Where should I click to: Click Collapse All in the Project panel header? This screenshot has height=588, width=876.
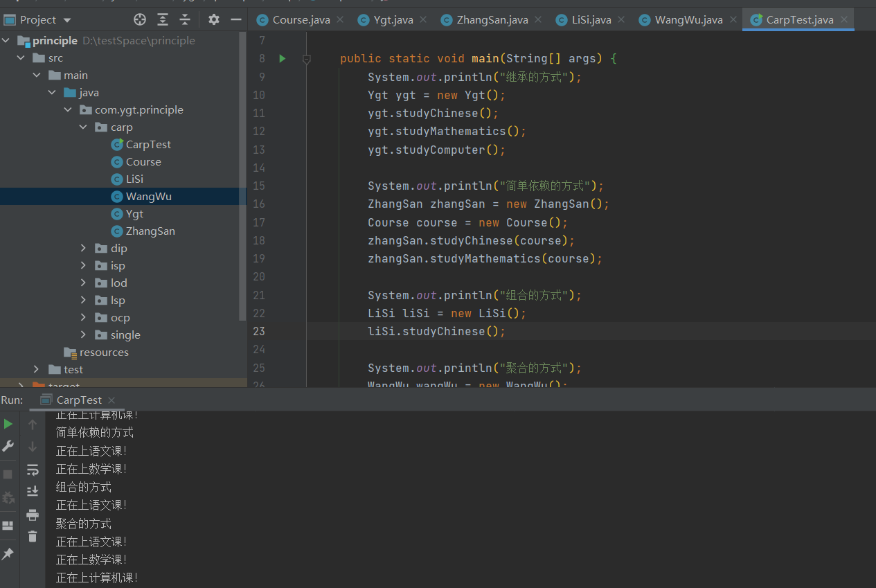tap(185, 19)
